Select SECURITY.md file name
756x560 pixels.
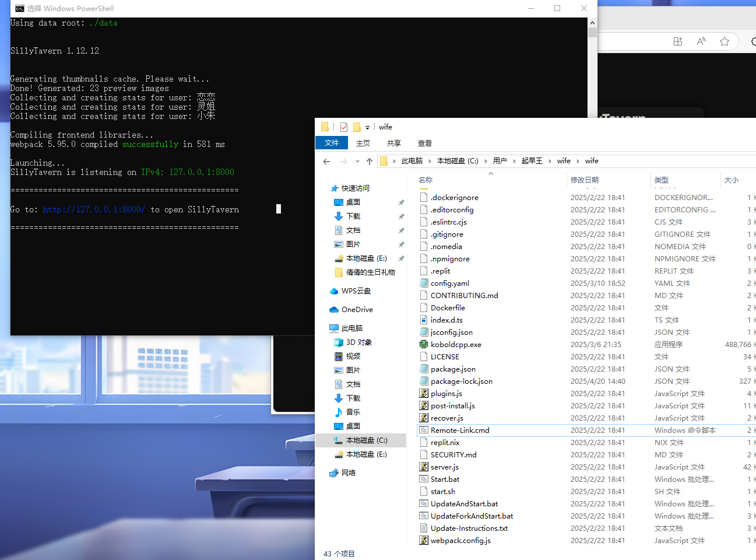pyautogui.click(x=453, y=454)
